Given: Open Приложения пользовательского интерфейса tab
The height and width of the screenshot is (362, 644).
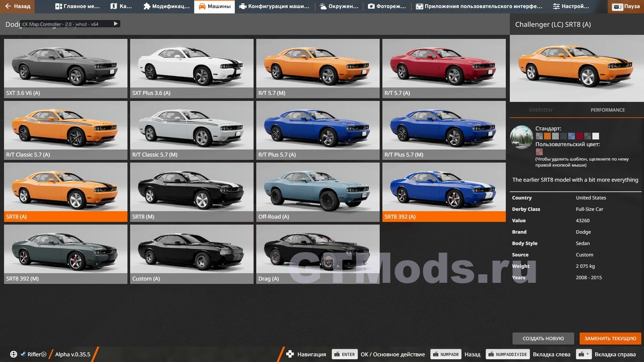Looking at the screenshot, I should tap(479, 7).
